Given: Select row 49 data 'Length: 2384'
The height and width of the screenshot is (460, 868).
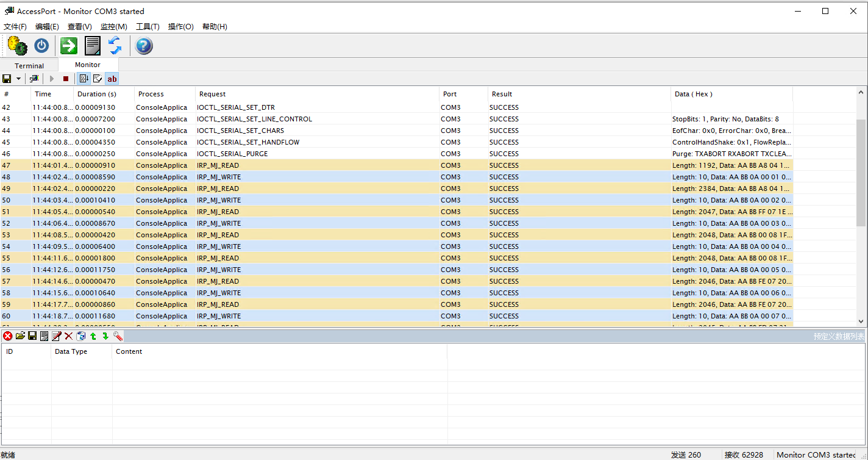Looking at the screenshot, I should 731,189.
